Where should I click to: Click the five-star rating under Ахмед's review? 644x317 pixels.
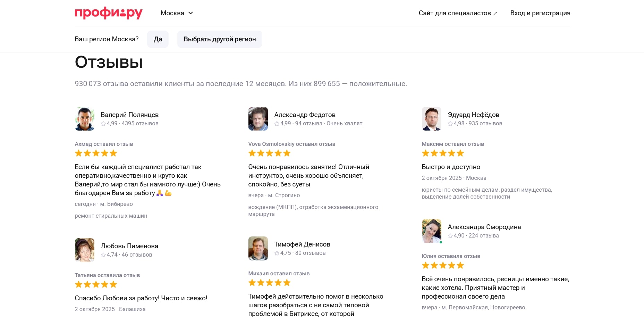(x=96, y=153)
